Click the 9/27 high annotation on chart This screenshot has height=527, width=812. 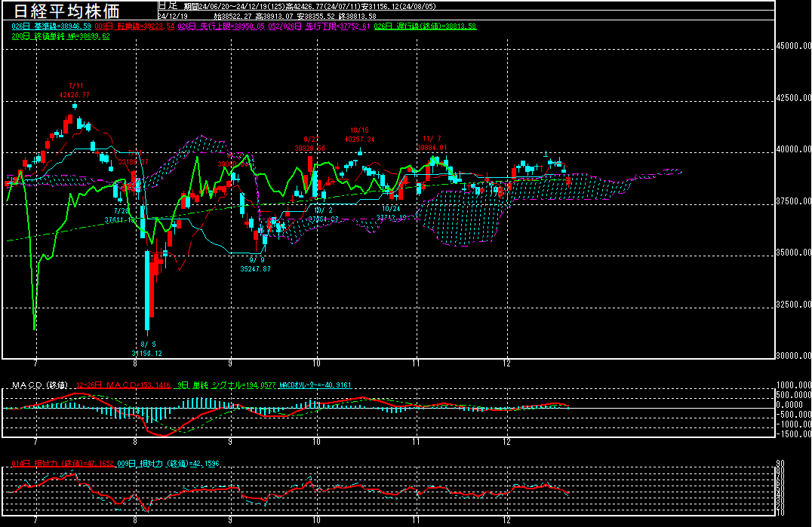pyautogui.click(x=310, y=144)
